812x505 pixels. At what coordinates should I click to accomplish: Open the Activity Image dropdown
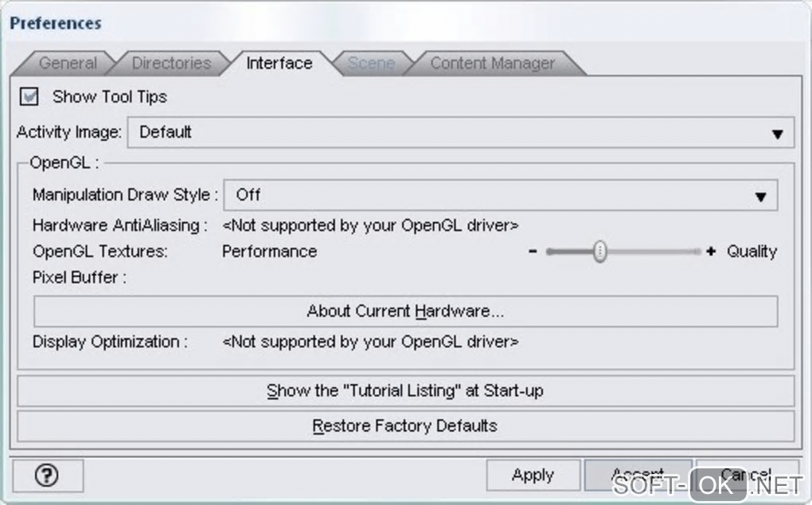click(460, 132)
